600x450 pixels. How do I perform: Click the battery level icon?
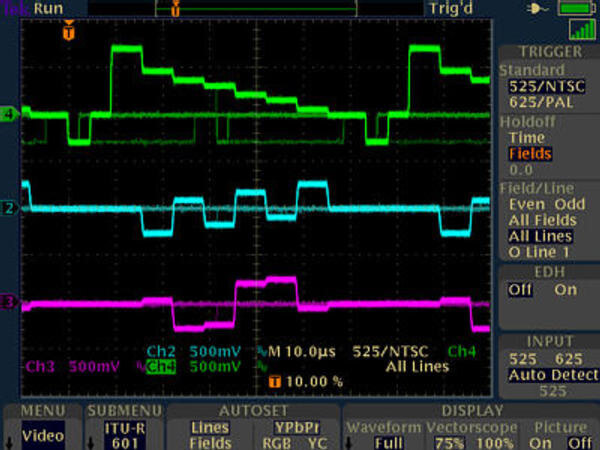(576, 8)
